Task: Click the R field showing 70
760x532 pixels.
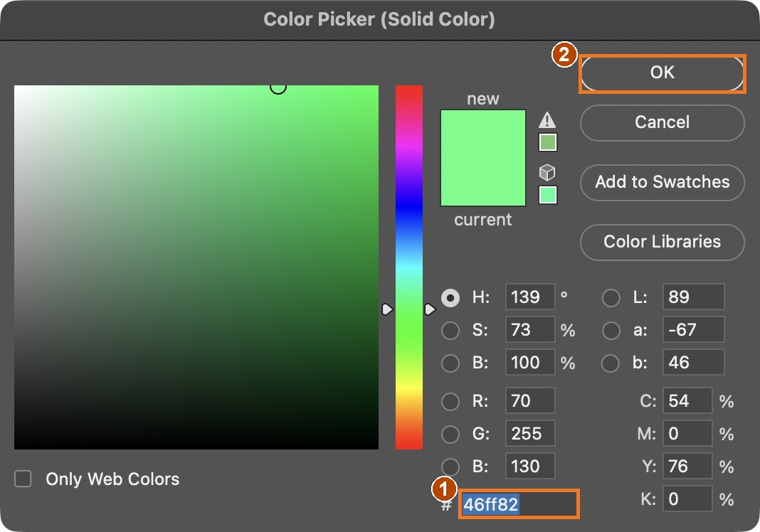Action: click(x=529, y=400)
